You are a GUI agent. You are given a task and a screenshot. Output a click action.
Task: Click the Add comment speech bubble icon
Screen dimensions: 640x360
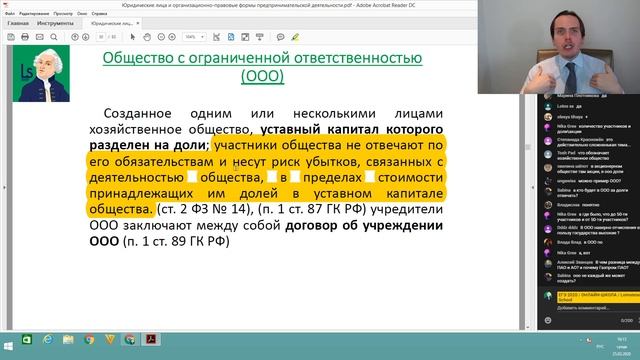(x=280, y=37)
